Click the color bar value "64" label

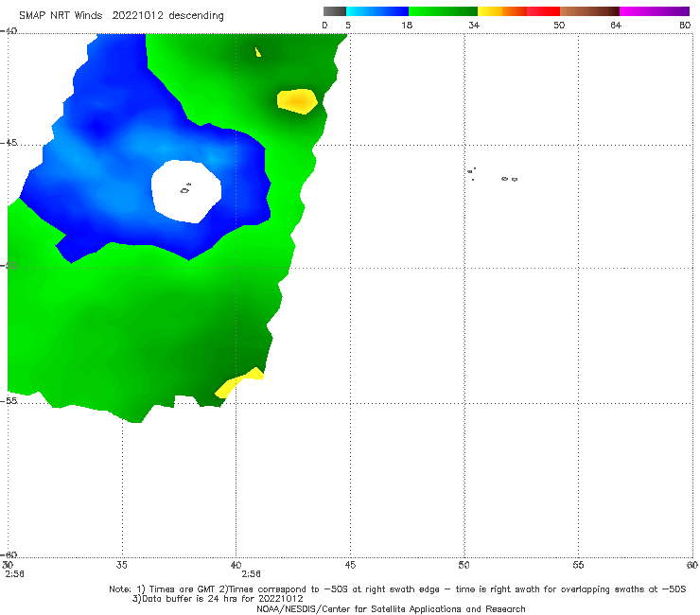[x=616, y=25]
